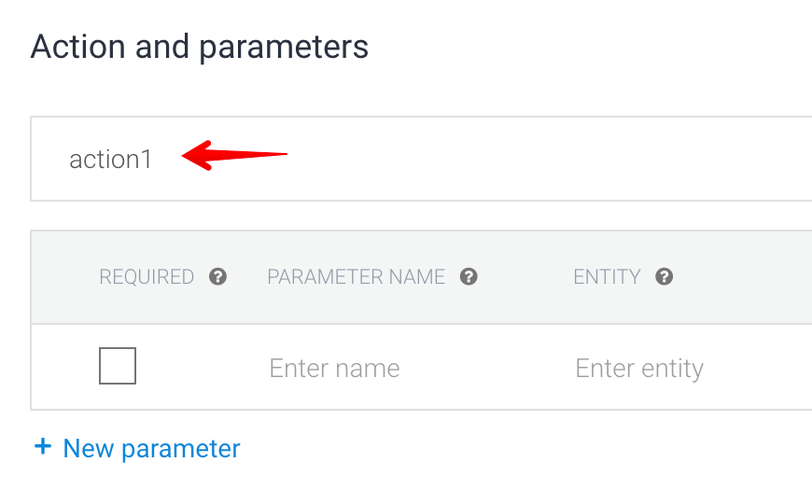This screenshot has width=812, height=504.
Task: Click the word "Action" in the section title
Action: click(x=77, y=47)
